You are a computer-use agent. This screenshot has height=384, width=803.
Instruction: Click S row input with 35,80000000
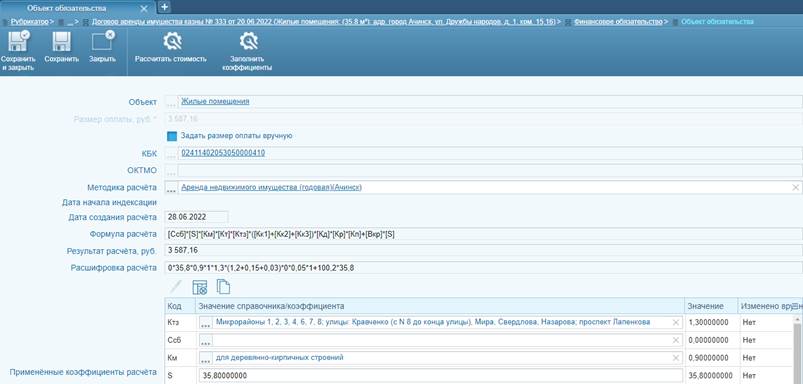click(x=440, y=376)
